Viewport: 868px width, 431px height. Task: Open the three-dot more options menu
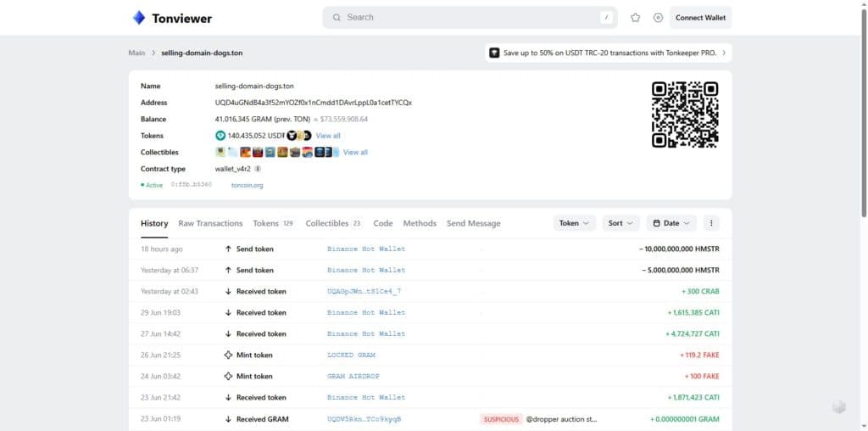(711, 223)
